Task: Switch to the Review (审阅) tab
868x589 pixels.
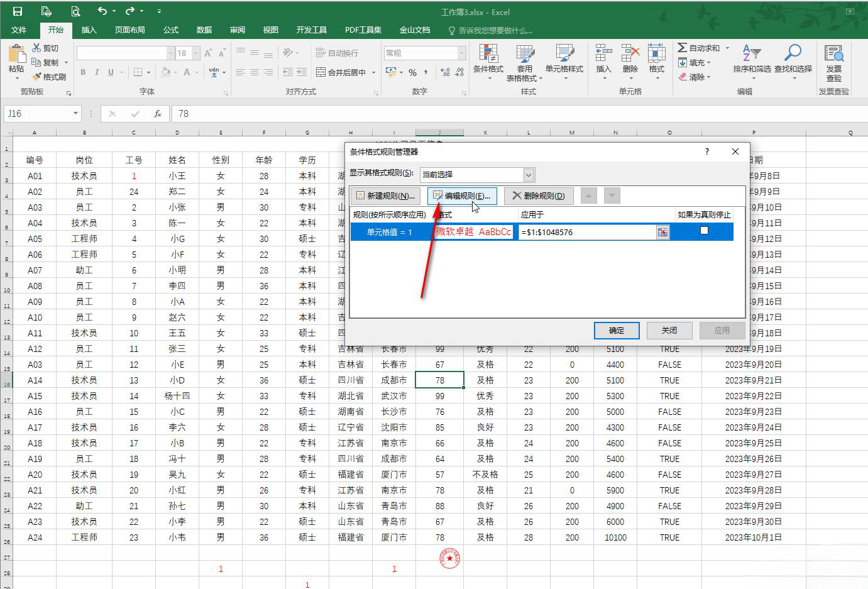Action: point(238,30)
